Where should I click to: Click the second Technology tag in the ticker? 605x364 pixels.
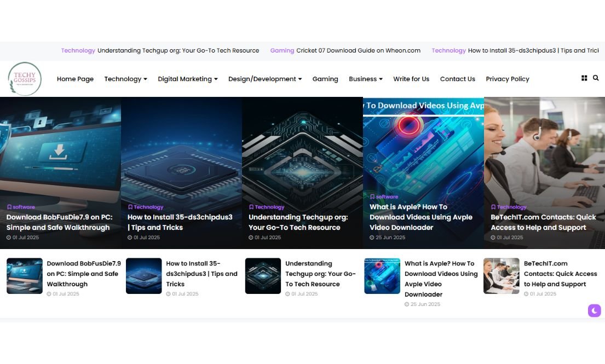(449, 50)
